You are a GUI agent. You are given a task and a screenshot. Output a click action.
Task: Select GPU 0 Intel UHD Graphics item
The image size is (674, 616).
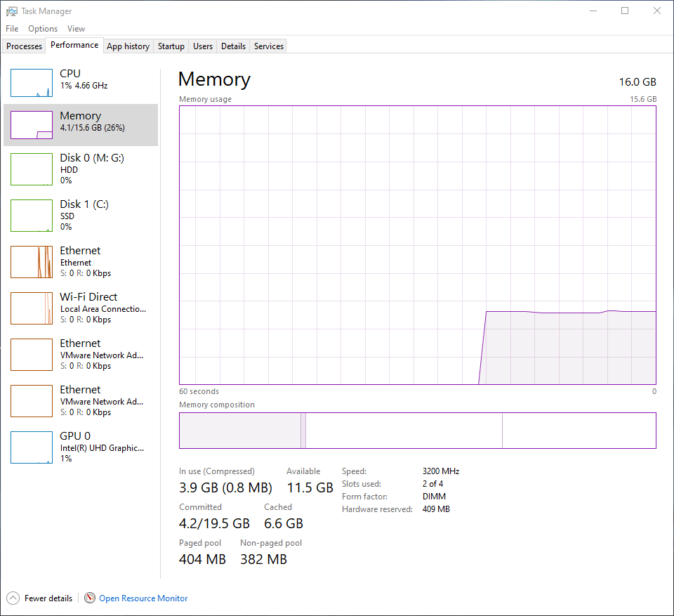81,447
